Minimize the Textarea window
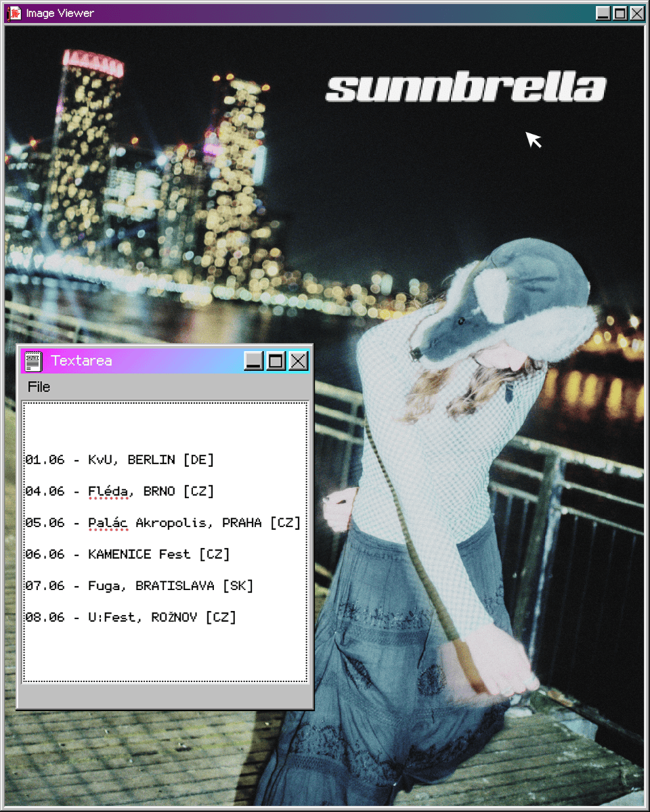 pyautogui.click(x=254, y=361)
